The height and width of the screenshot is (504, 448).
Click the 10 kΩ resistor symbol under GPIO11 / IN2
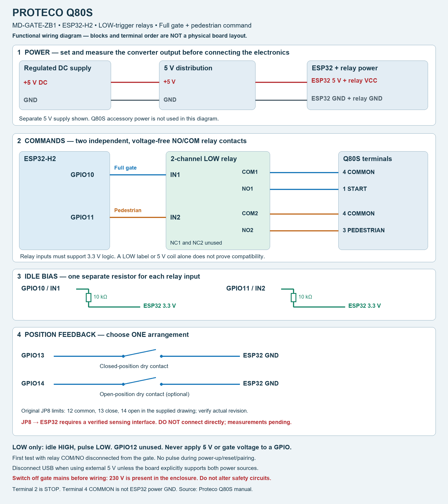coord(293,297)
